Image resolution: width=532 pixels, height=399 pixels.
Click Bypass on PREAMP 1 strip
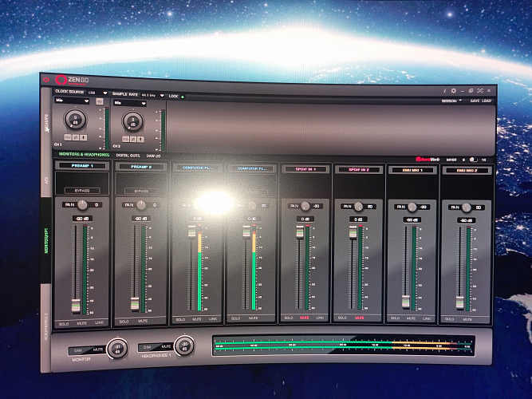tap(82, 191)
